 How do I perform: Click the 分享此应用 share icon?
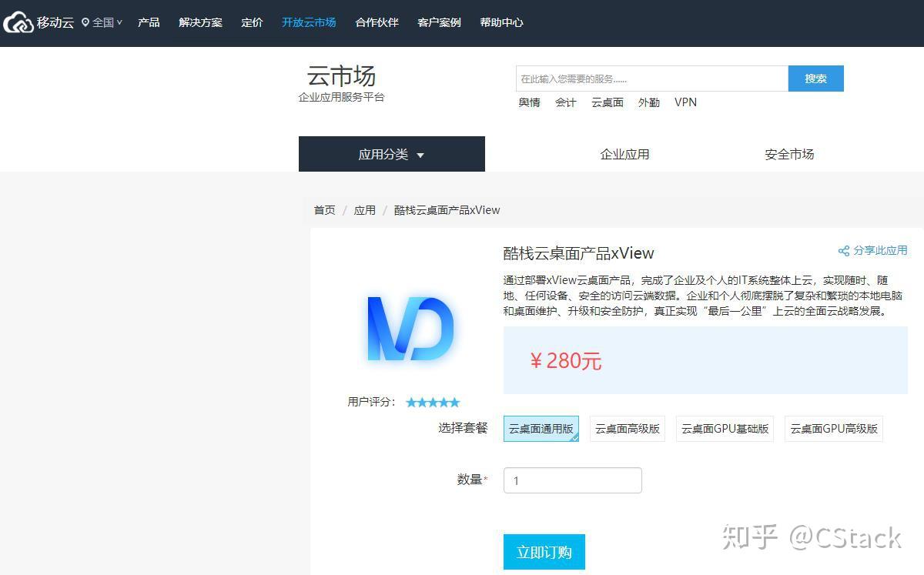844,250
